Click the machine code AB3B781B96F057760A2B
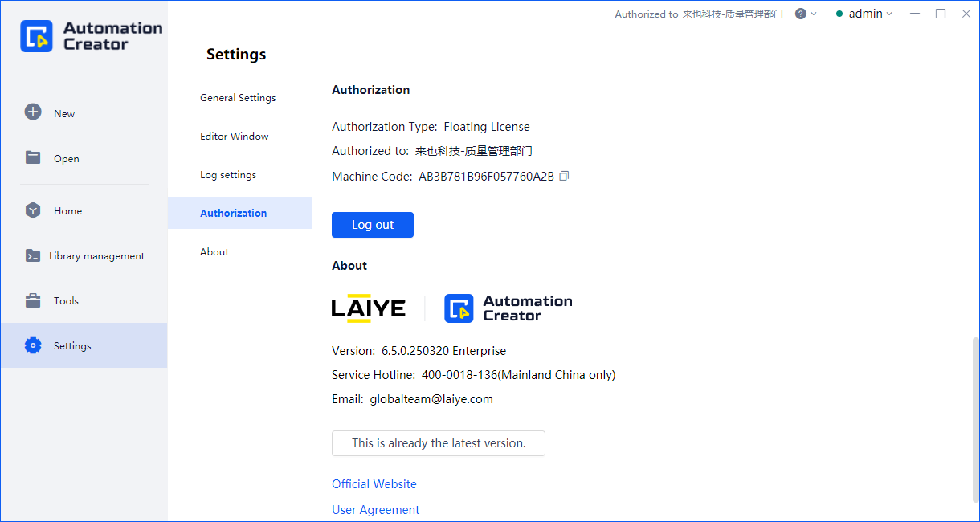Image resolution: width=980 pixels, height=522 pixels. point(487,177)
